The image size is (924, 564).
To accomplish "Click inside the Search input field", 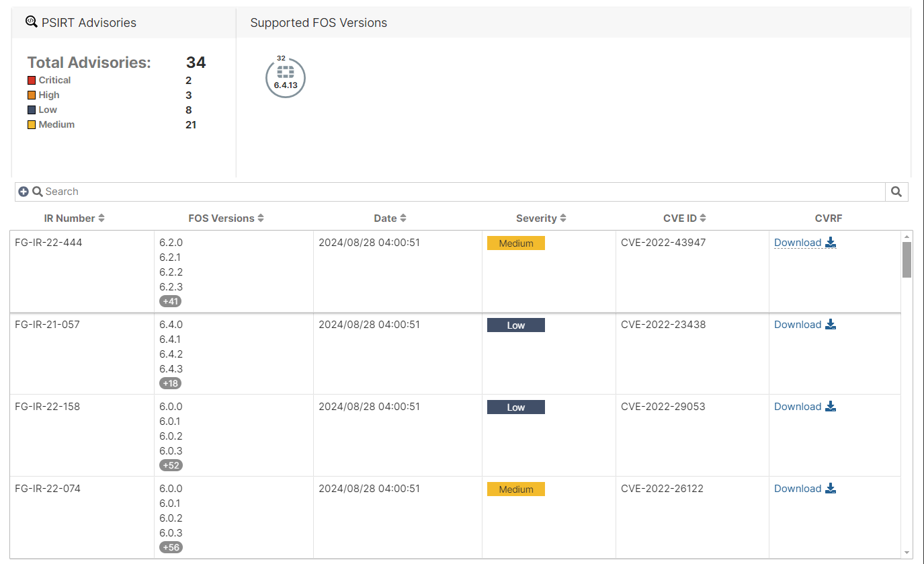I will click(269, 192).
